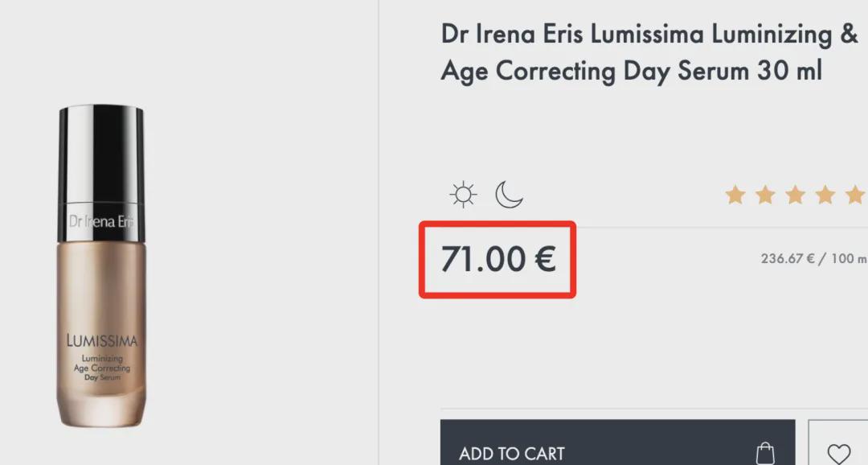Open the Lumissima serum bottle product image
The height and width of the screenshot is (465, 868).
click(101, 266)
